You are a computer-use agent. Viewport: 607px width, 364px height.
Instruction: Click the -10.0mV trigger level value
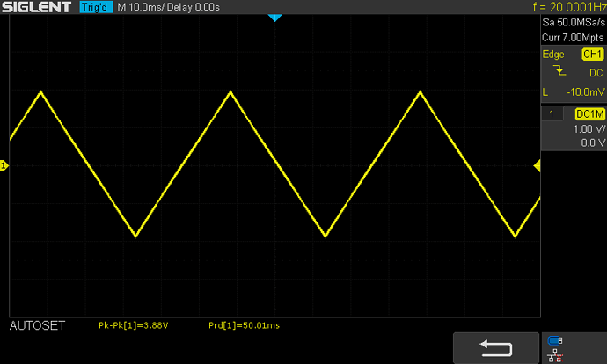[x=584, y=92]
